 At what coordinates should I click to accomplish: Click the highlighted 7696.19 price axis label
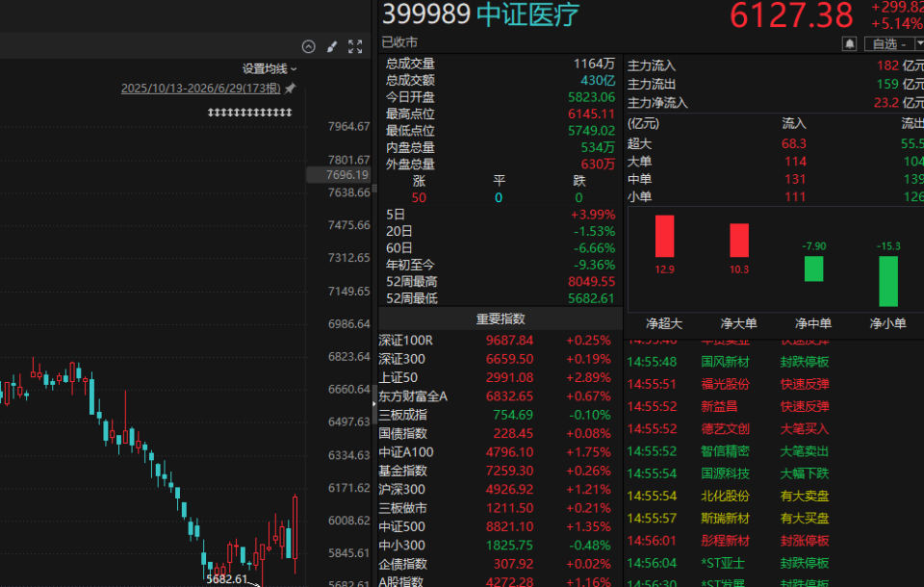point(340,174)
